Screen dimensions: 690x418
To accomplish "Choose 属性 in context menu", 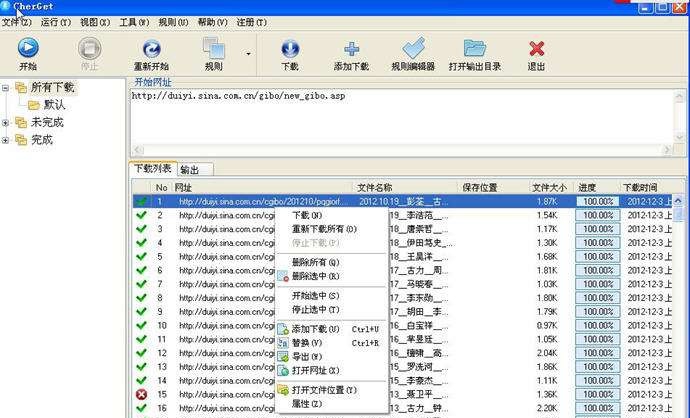I will [x=332, y=403].
